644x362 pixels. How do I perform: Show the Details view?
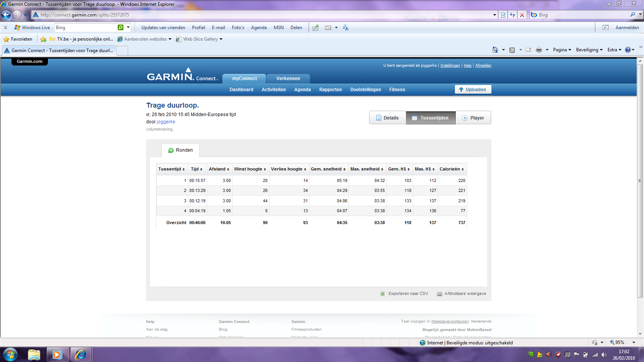[388, 118]
